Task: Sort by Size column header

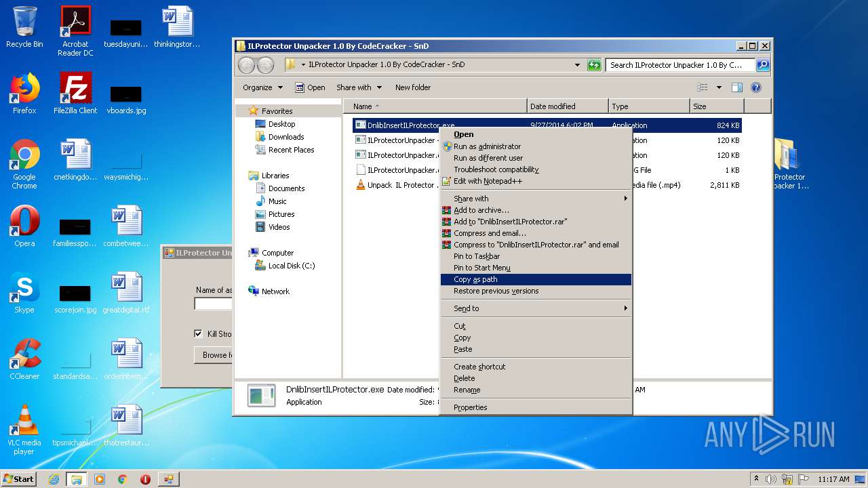Action: click(717, 106)
